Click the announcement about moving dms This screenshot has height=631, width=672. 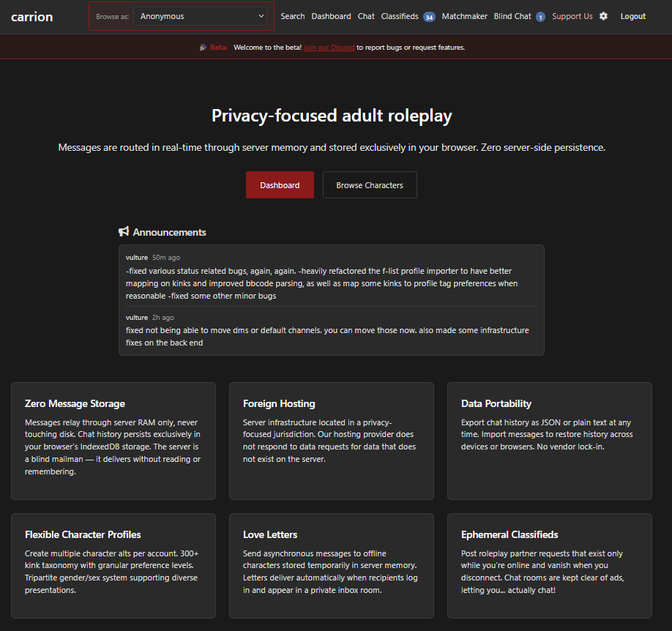point(327,337)
